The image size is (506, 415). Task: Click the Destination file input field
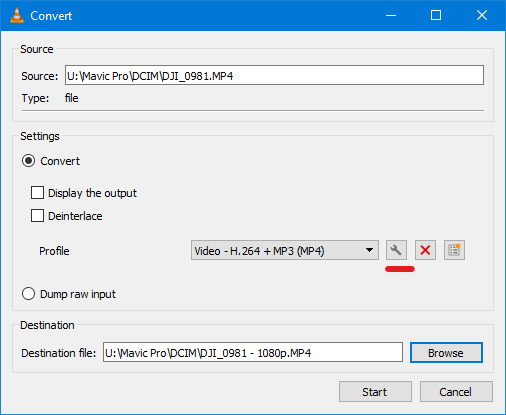click(x=253, y=352)
